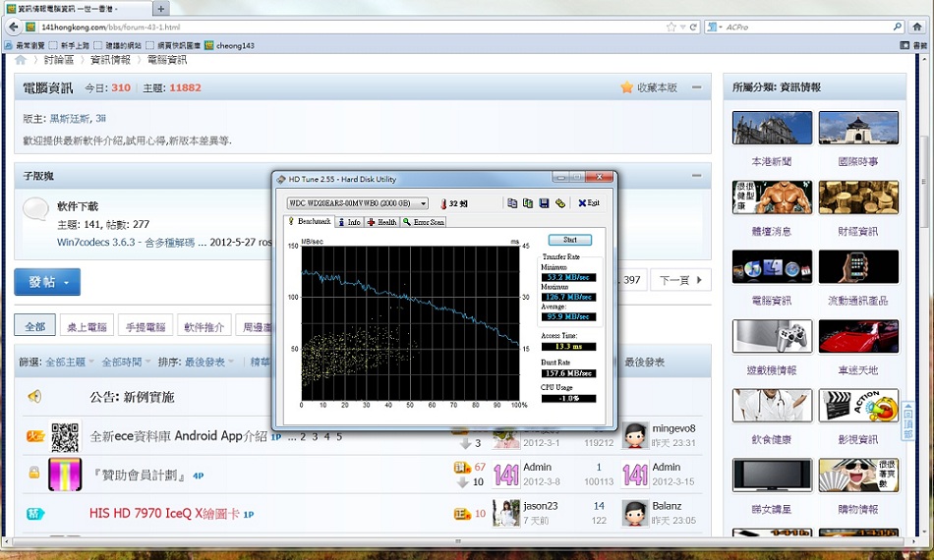Open a new browser tab
The height and width of the screenshot is (560, 934).
pos(160,8)
